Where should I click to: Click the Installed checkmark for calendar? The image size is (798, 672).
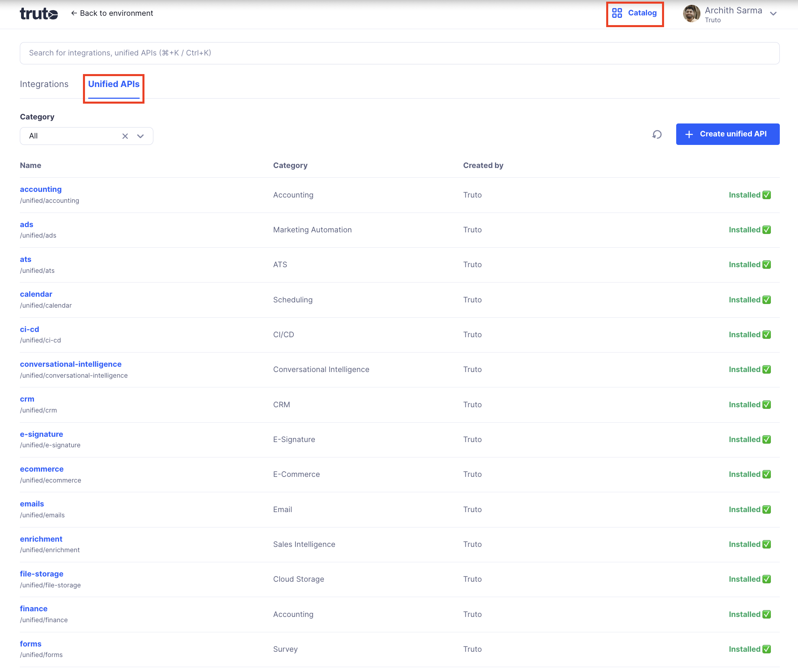(x=766, y=300)
